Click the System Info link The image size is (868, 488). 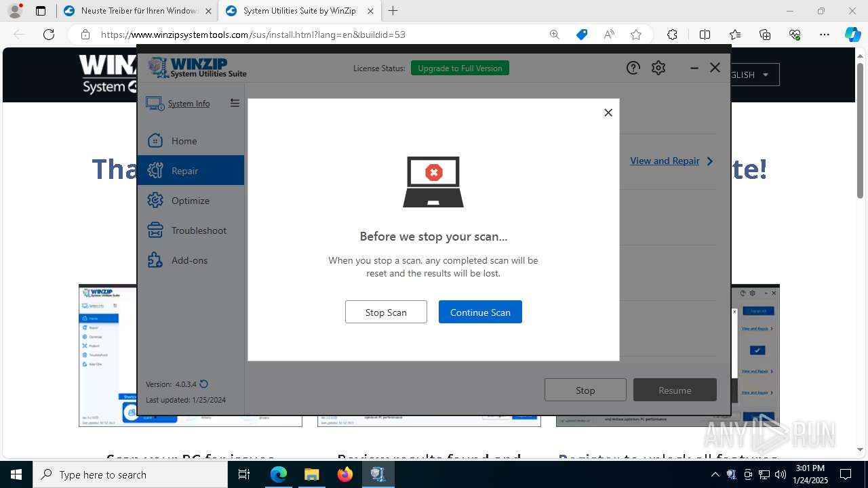point(189,104)
